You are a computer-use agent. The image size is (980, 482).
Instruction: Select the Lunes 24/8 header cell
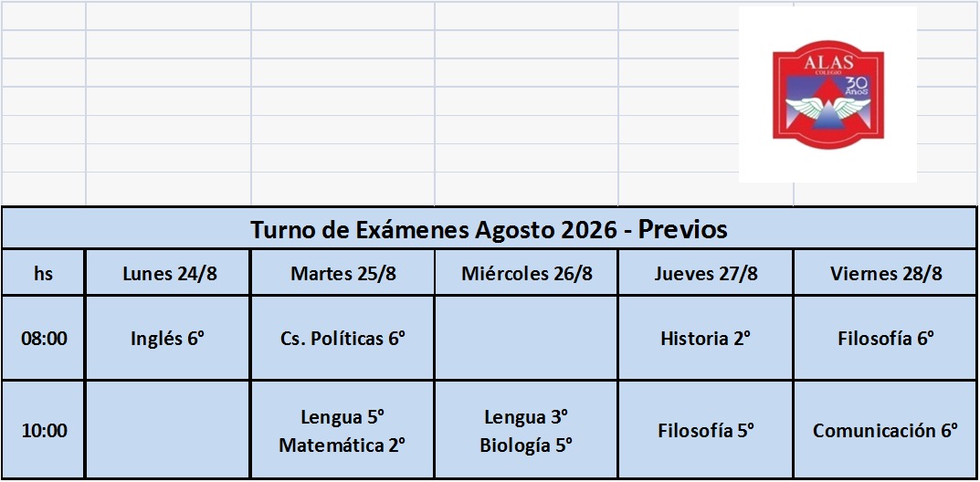168,274
